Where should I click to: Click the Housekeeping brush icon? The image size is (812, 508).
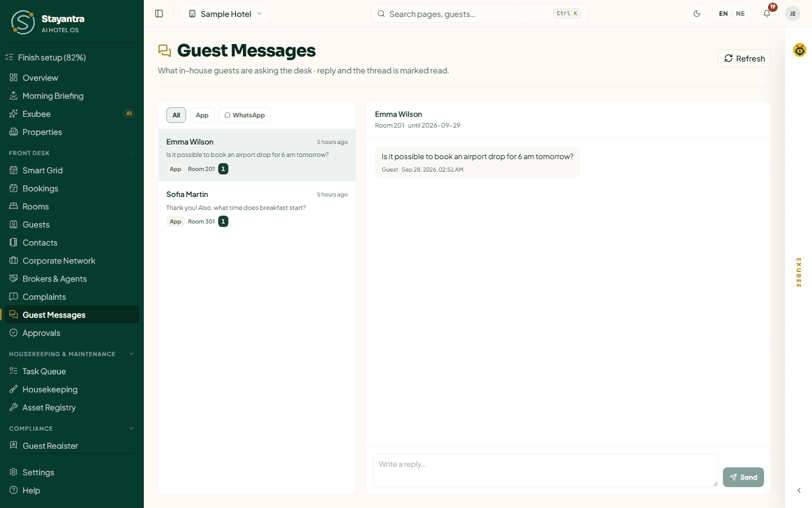[14, 389]
